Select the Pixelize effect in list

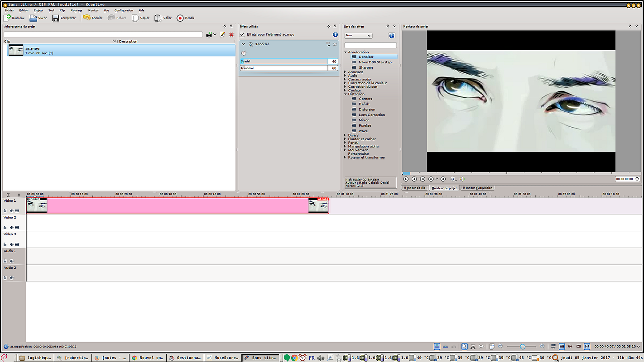365,126
